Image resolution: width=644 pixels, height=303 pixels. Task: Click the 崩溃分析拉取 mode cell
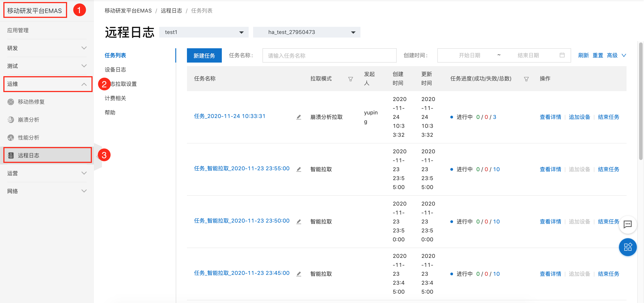click(x=326, y=117)
